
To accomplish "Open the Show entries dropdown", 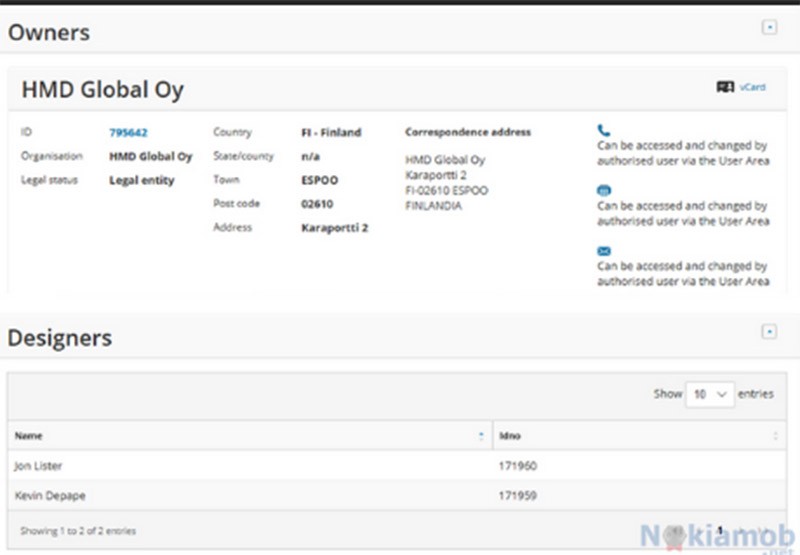I will tap(709, 394).
